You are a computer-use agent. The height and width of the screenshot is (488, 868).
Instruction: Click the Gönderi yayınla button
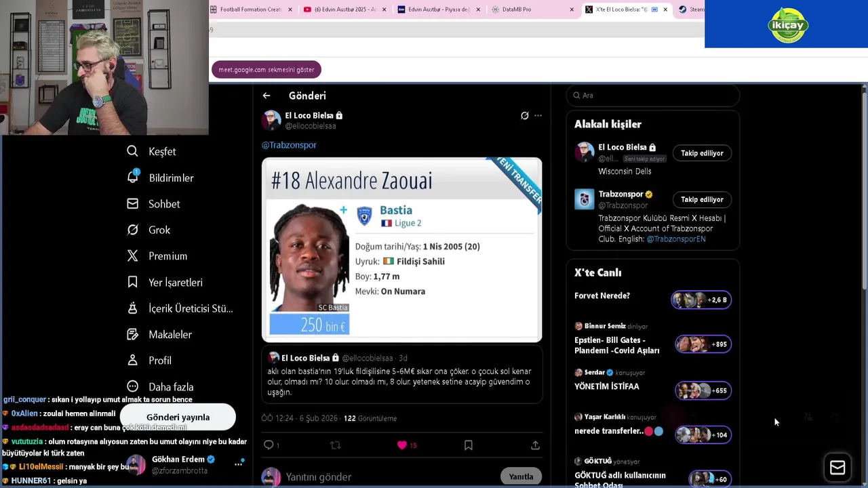(178, 418)
